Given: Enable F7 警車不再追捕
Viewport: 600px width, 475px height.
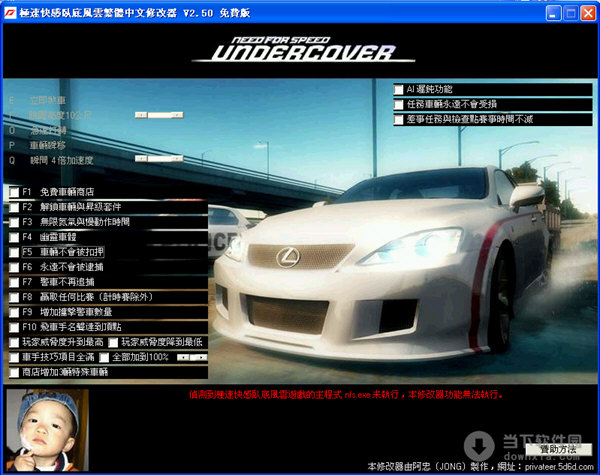Looking at the screenshot, I should click(14, 282).
